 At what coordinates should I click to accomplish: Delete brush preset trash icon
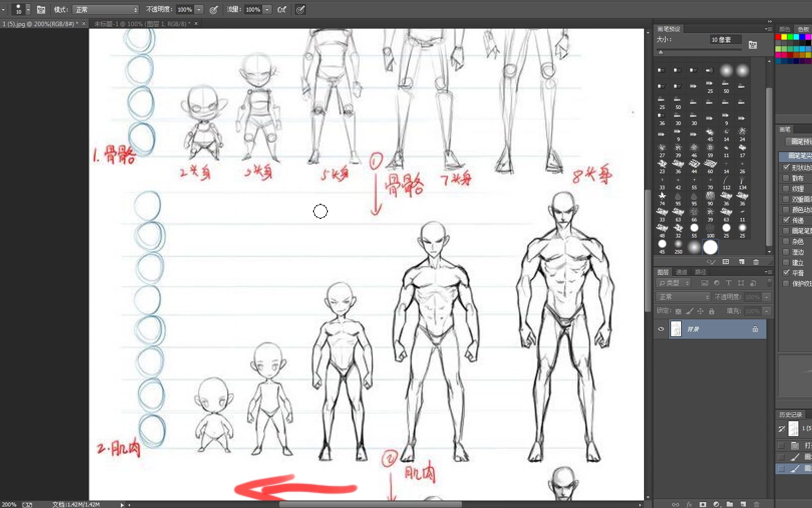[x=756, y=262]
